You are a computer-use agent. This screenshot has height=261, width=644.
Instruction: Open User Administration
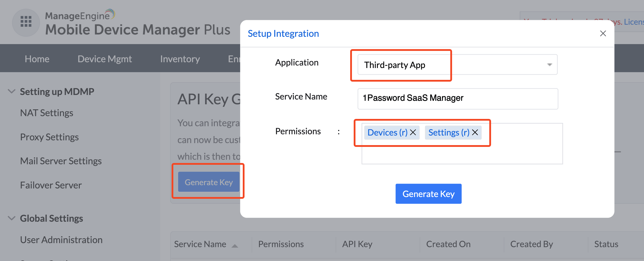61,240
